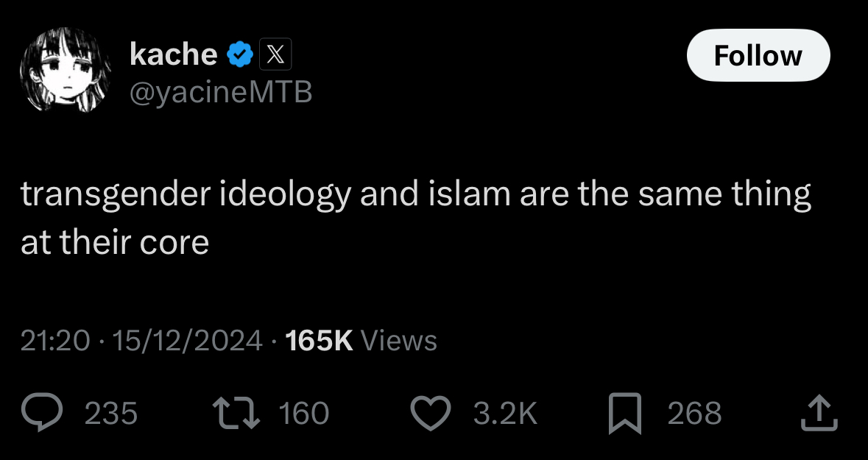Screen dimensions: 868x460
Task: Open the kache display name link
Action: pos(174,54)
